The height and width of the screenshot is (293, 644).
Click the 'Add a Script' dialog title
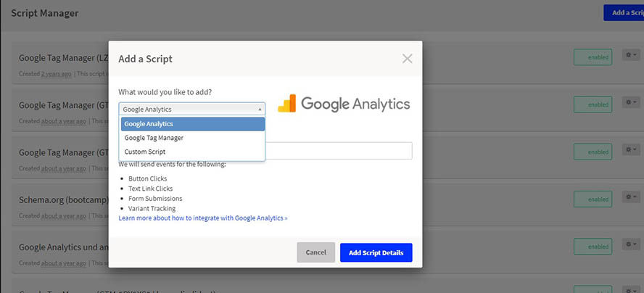pyautogui.click(x=145, y=59)
